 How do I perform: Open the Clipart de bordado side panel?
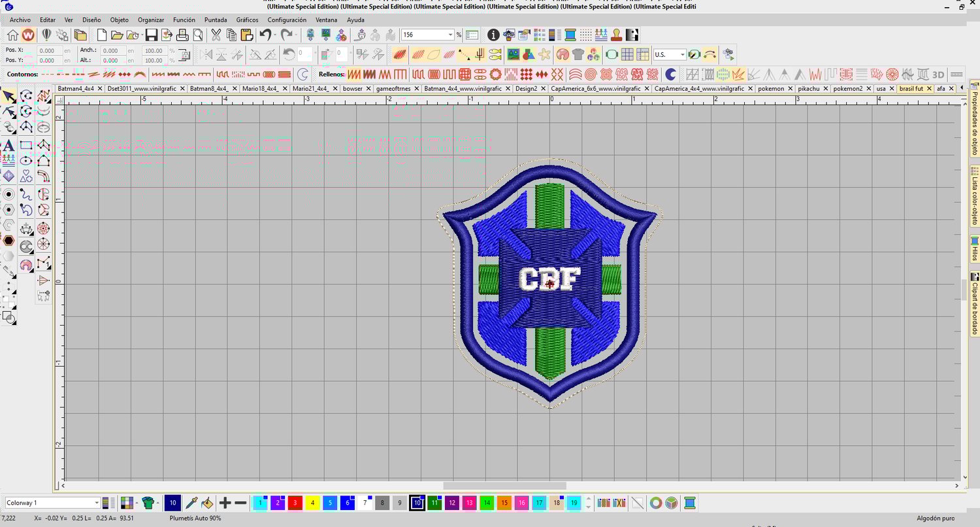[x=975, y=303]
